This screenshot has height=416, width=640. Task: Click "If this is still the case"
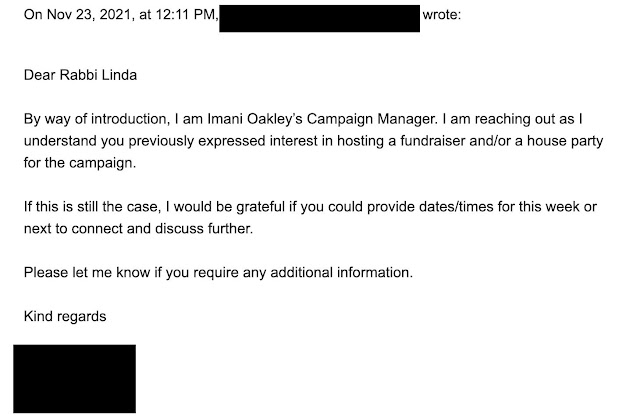click(91, 207)
